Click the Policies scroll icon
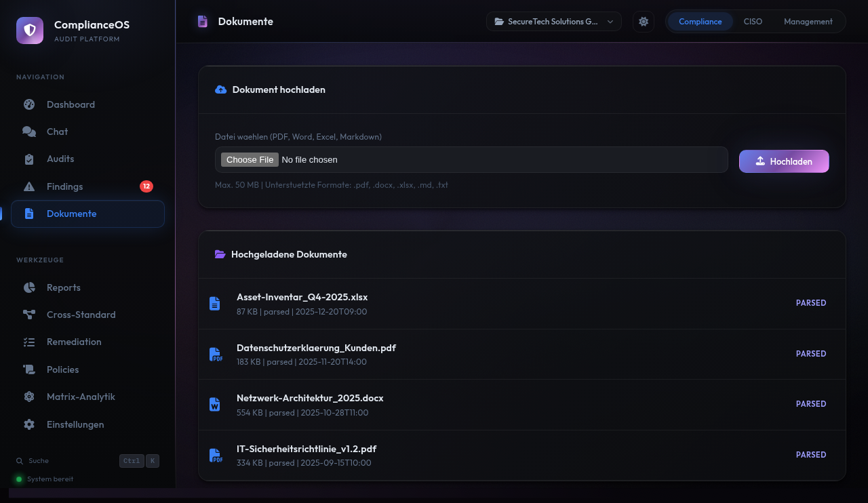This screenshot has width=868, height=503. click(x=29, y=369)
